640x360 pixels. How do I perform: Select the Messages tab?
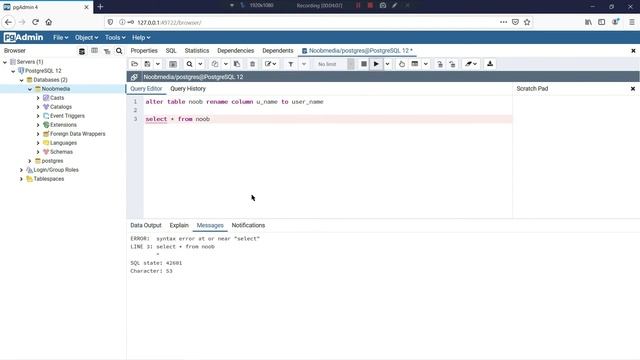[210, 225]
